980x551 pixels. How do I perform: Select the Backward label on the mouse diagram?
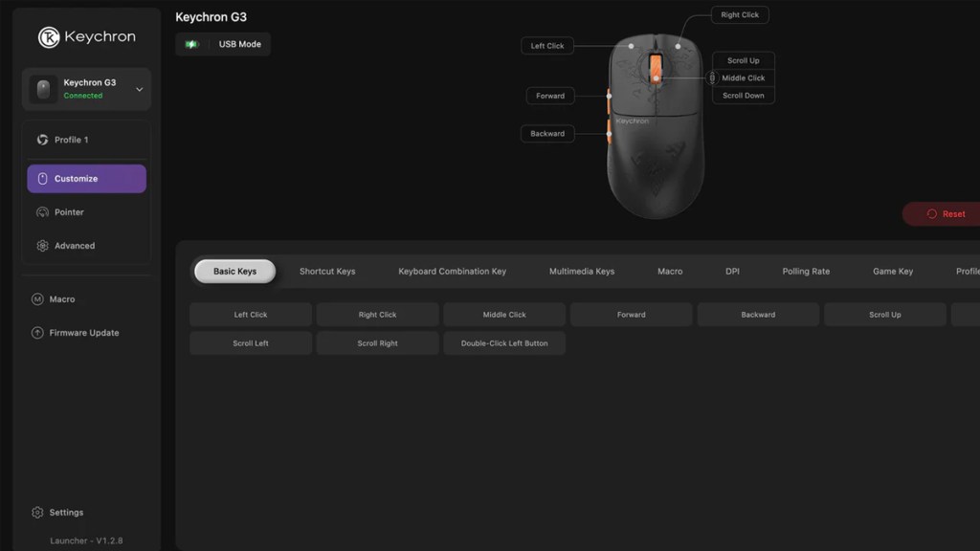click(547, 134)
